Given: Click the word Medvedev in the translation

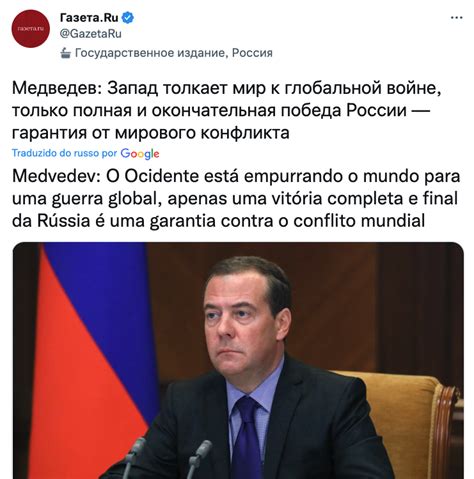Looking at the screenshot, I should click(56, 177).
